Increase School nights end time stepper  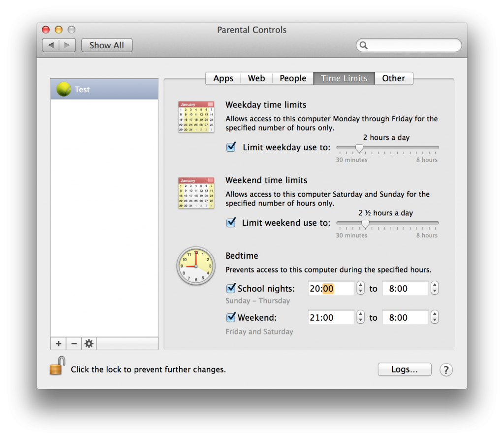(x=435, y=285)
